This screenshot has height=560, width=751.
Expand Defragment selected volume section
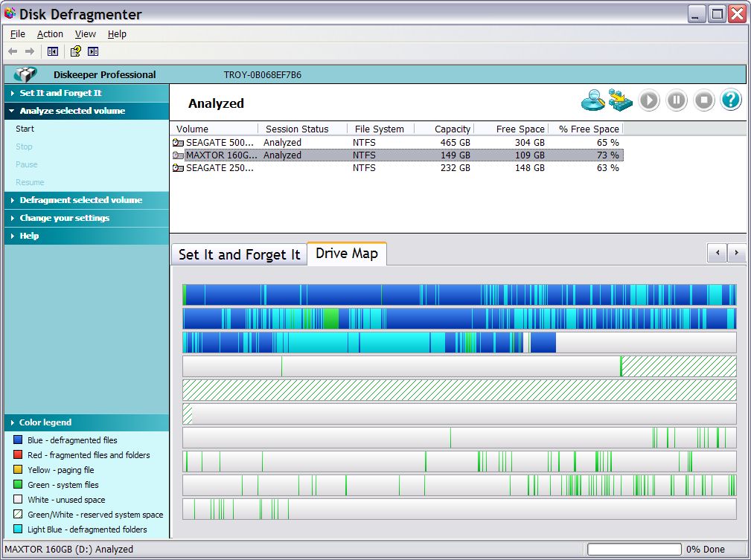coord(80,200)
